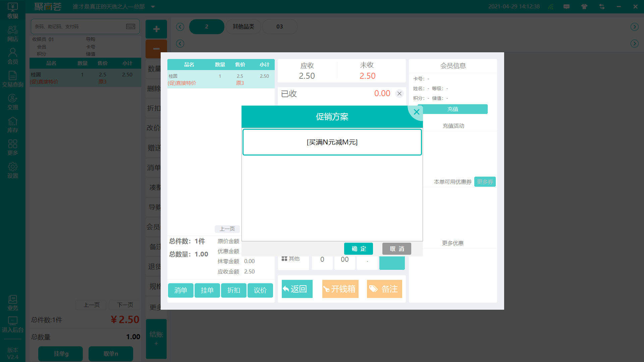Click the orange minus quantity button

(156, 49)
